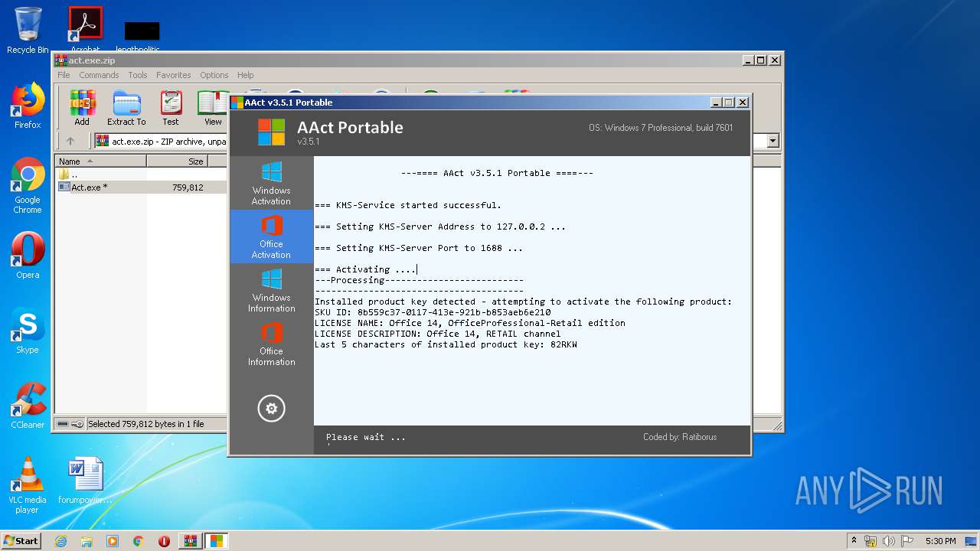Open Tools menu in WinRAR
Viewport: 980px width, 551px height.
[x=138, y=75]
